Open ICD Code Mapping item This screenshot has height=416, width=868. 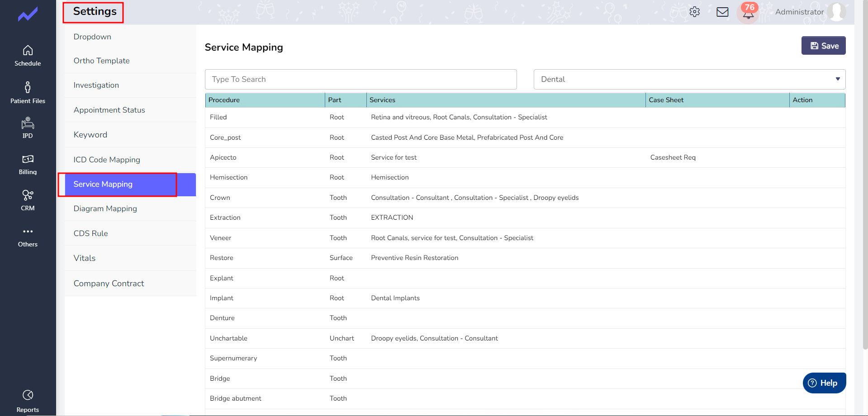tap(130, 160)
